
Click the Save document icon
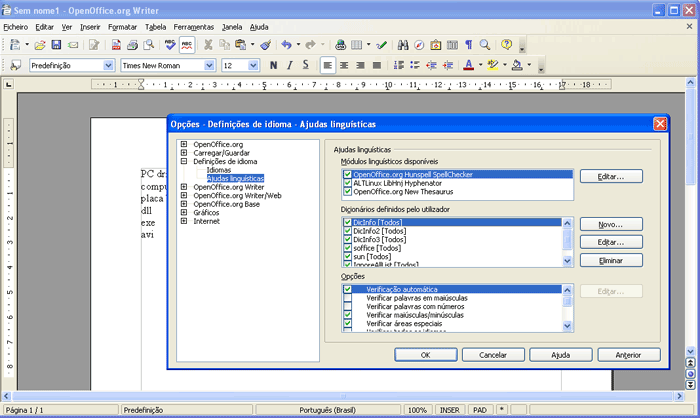58,45
